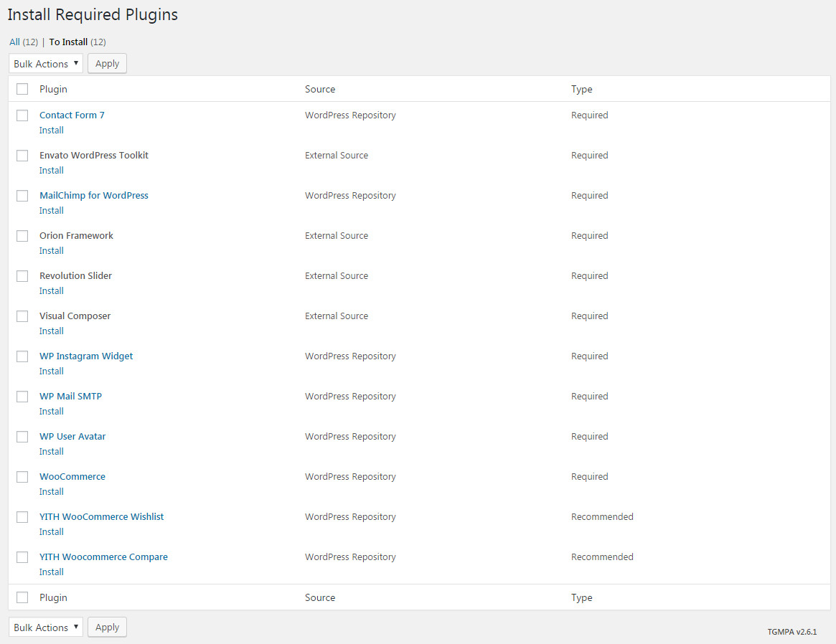Click the Apply button below the table

click(x=107, y=627)
